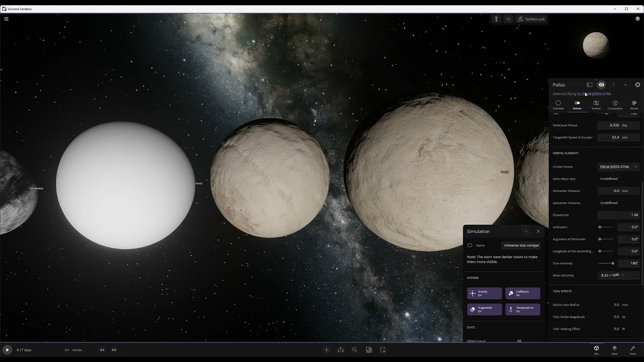
Task: Follow the EBLM J0555-57Ab link
Action: tap(597, 94)
